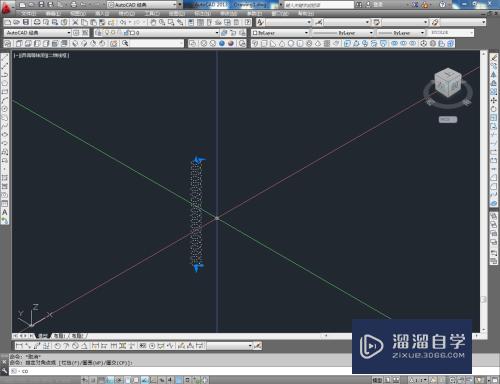Click the Linear dimension tool

tap(19, 346)
